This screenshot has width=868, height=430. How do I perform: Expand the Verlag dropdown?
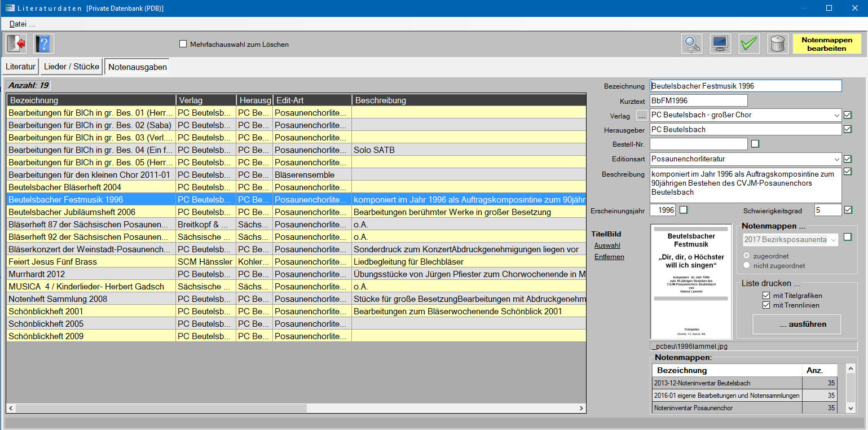(835, 115)
